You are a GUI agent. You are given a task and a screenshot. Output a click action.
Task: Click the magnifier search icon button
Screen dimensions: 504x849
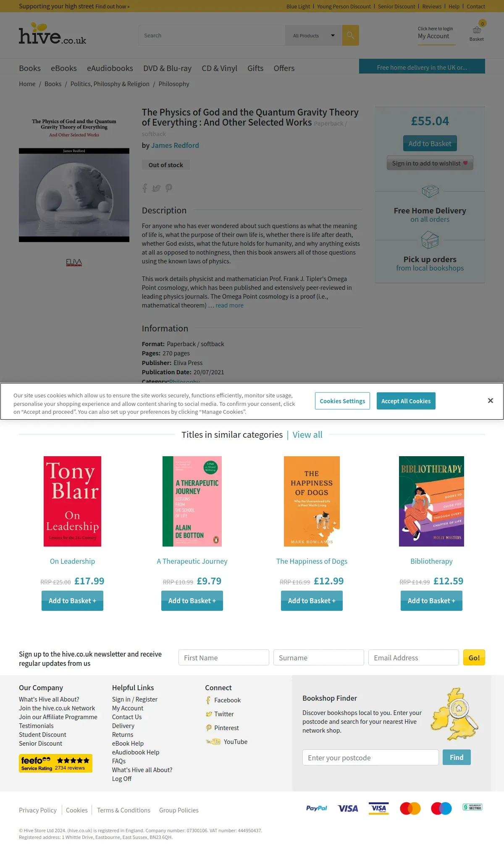point(350,35)
